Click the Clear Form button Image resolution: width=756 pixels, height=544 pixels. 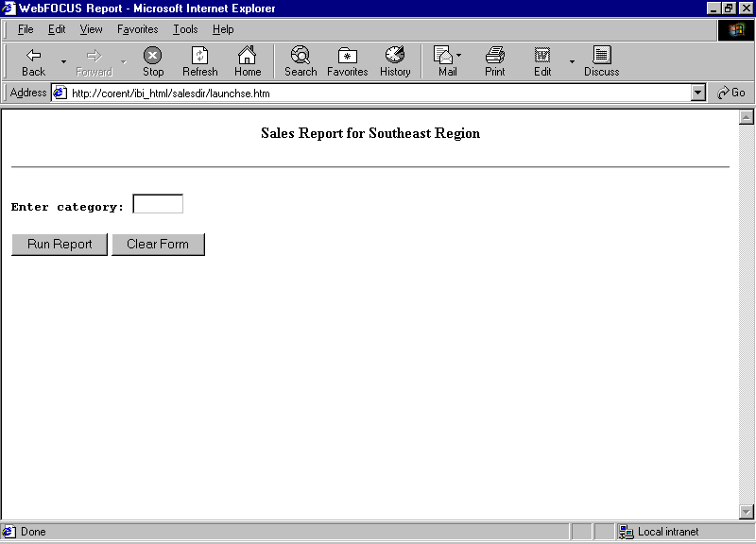pos(158,245)
